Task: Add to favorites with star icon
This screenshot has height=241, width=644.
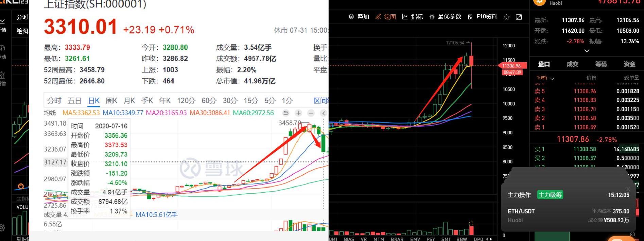Action: [507, 17]
